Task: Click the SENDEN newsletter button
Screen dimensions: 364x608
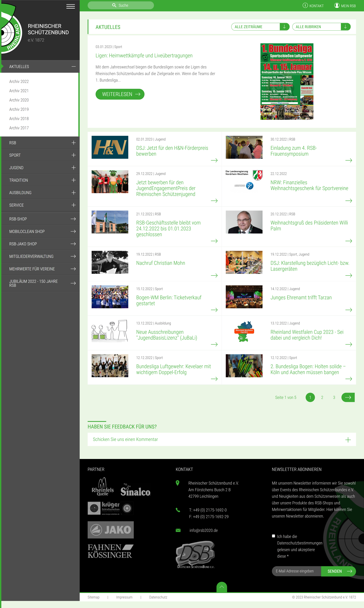Action: pyautogui.click(x=339, y=571)
